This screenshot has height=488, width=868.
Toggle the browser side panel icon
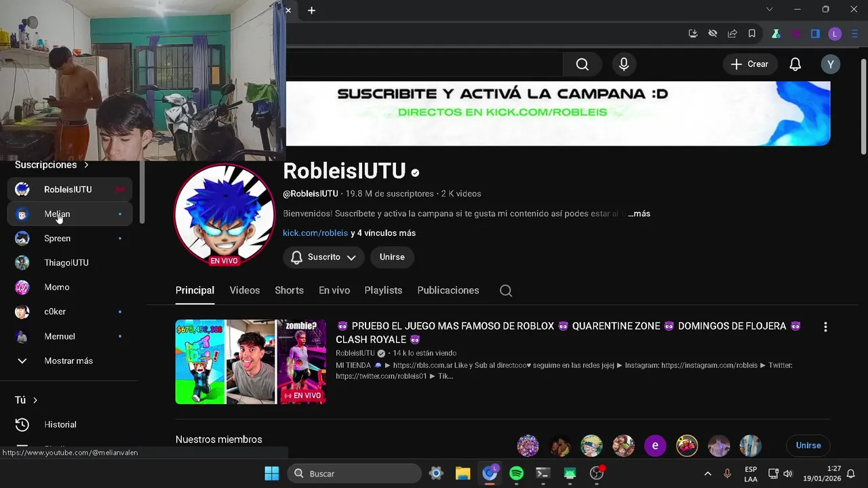(x=816, y=33)
